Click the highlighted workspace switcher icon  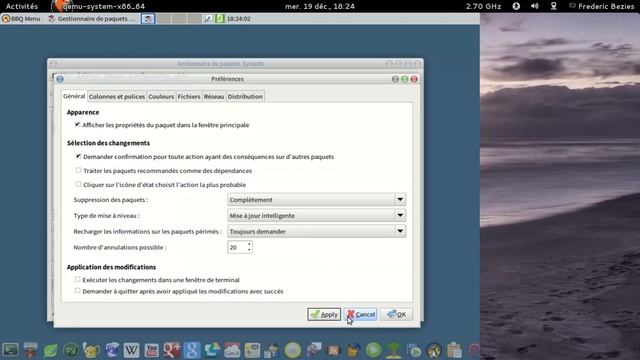[148, 19]
